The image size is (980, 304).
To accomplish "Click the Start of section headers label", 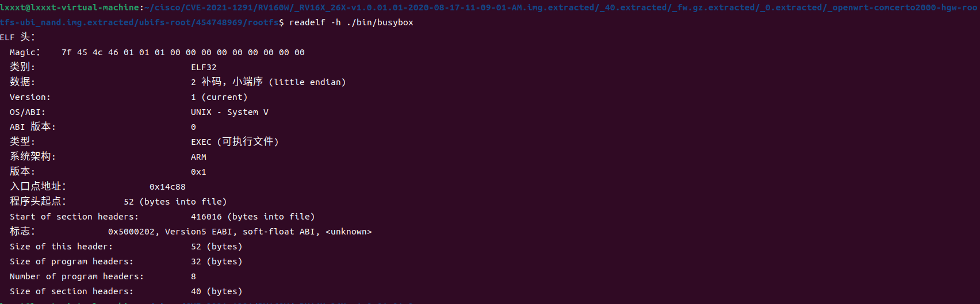I will click(74, 217).
